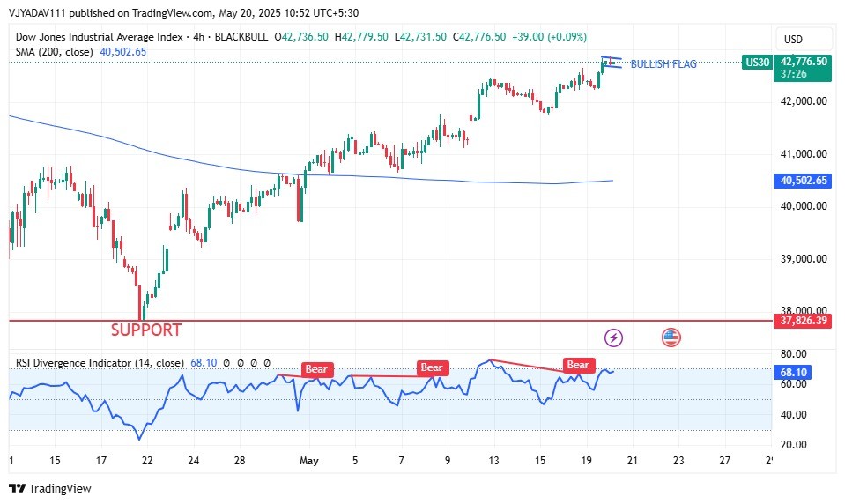
Task: Click the May label on date axis
Action: pos(308,460)
